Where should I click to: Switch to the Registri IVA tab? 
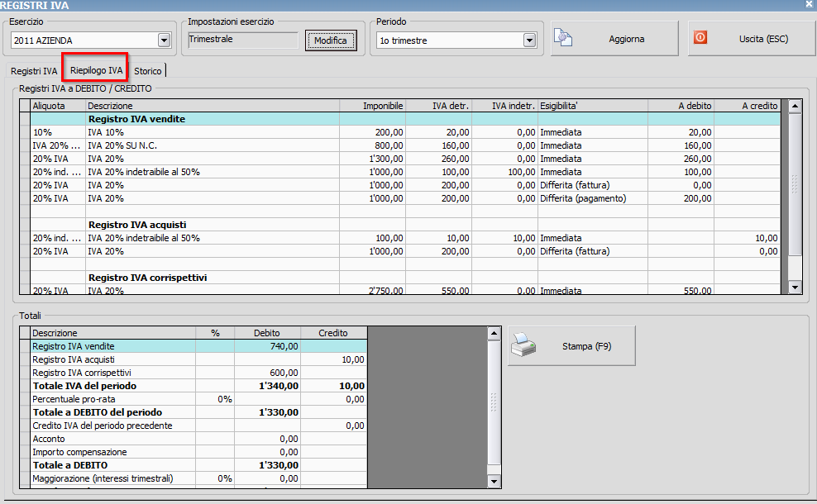click(34, 71)
